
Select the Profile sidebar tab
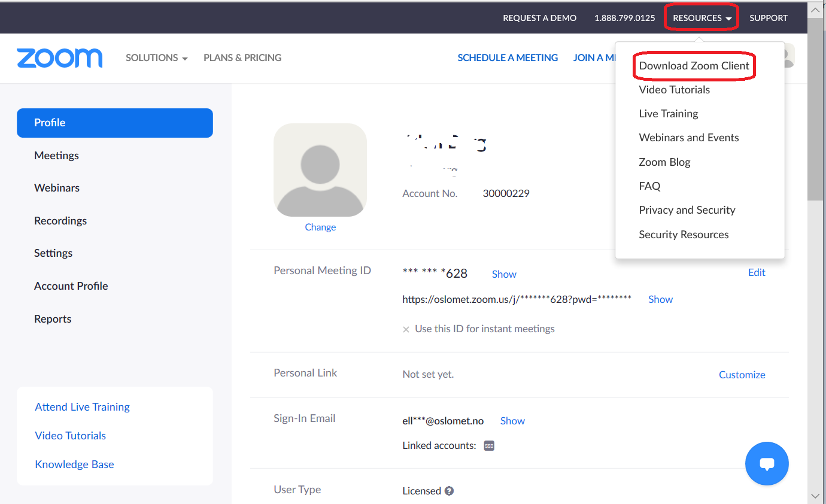click(x=115, y=123)
